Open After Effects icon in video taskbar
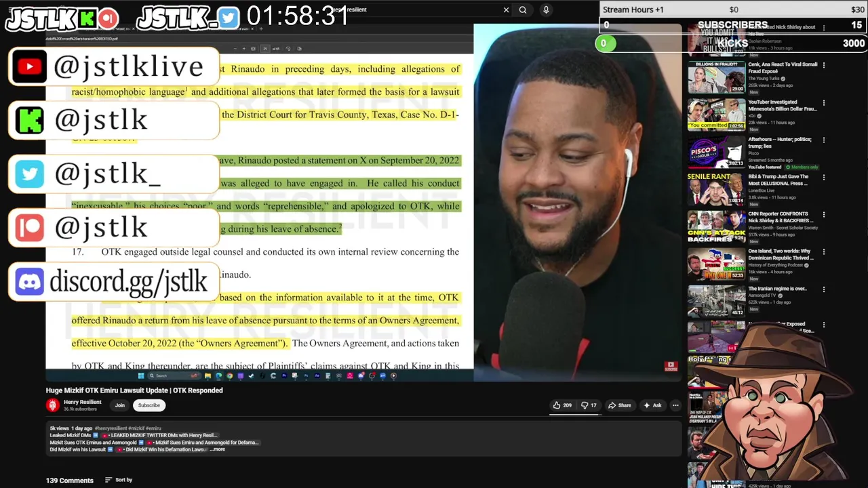Image resolution: width=868 pixels, height=488 pixels. coord(317,375)
